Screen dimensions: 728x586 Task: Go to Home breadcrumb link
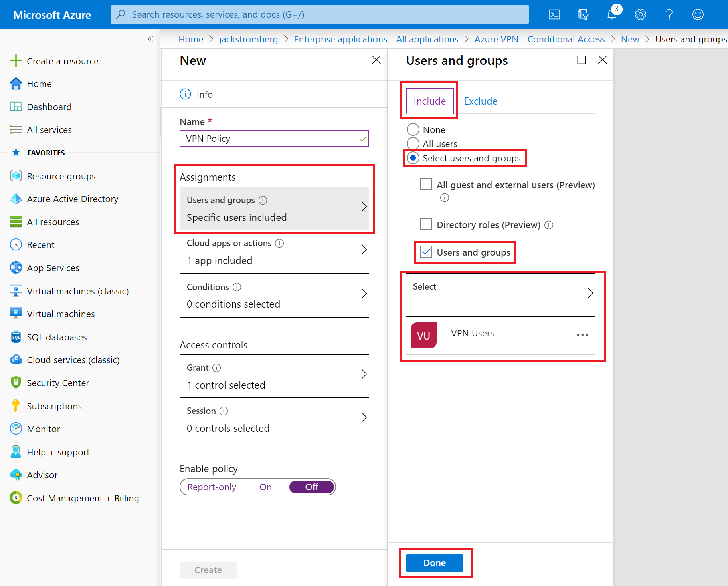point(191,39)
